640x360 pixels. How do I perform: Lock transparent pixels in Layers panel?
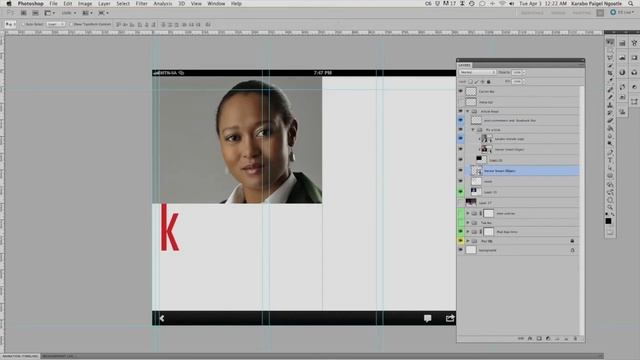click(x=470, y=82)
